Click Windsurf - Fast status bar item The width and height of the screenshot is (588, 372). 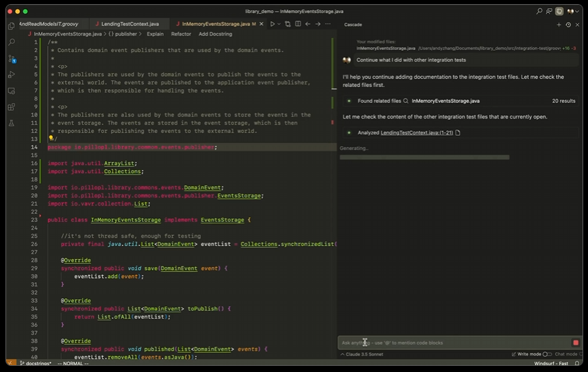[x=551, y=363]
